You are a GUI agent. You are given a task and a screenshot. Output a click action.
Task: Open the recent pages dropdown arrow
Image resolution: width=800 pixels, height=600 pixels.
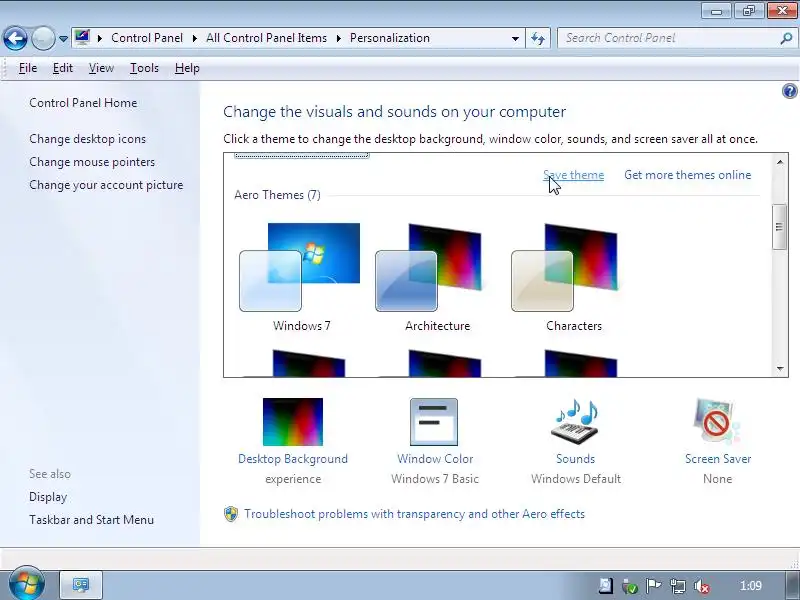[63, 39]
